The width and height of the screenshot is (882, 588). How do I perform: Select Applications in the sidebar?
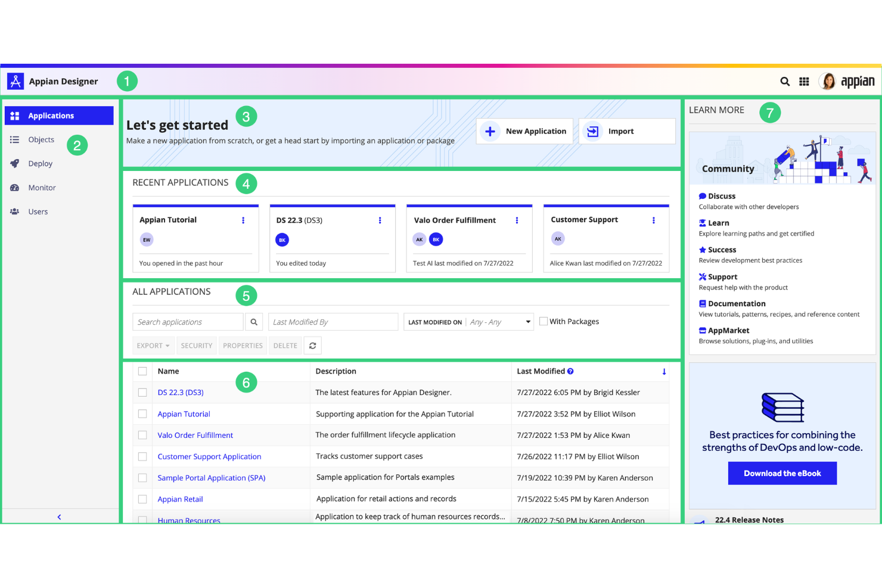coord(59,116)
